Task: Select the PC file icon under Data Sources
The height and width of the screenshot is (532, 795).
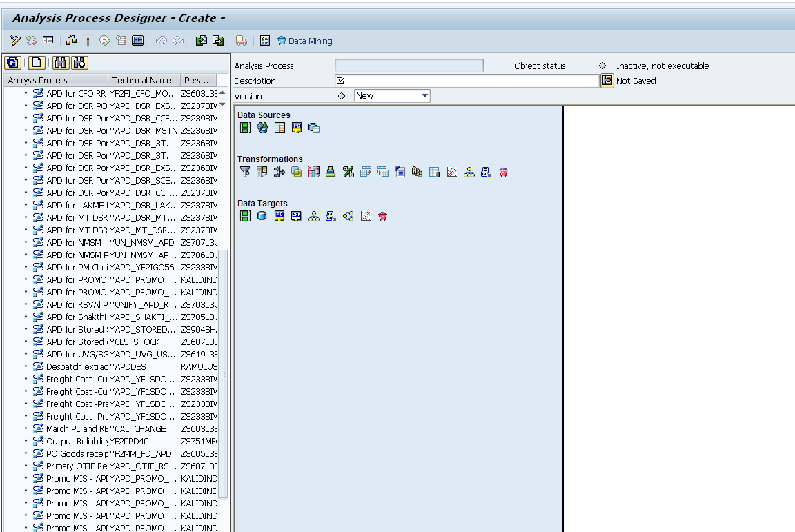Action: pyautogui.click(x=297, y=128)
